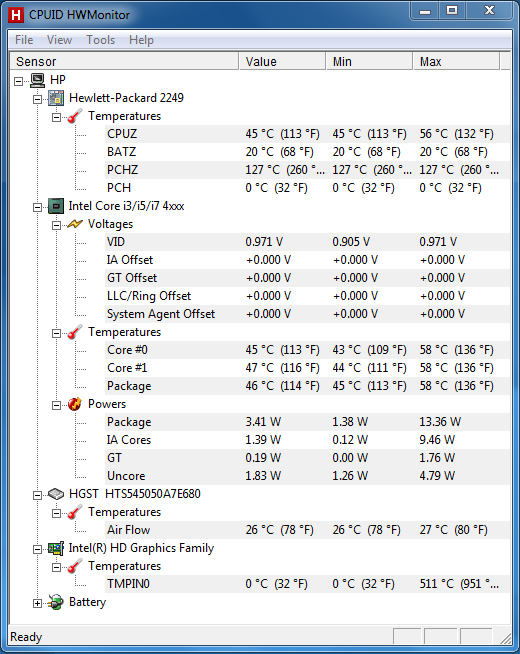Click the HWMonitor red H app icon

[16, 15]
